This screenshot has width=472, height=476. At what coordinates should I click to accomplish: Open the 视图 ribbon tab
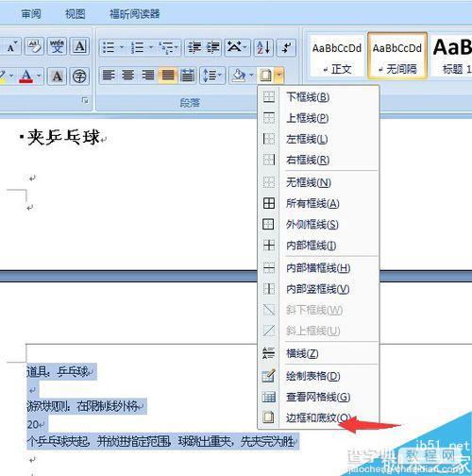pos(75,14)
